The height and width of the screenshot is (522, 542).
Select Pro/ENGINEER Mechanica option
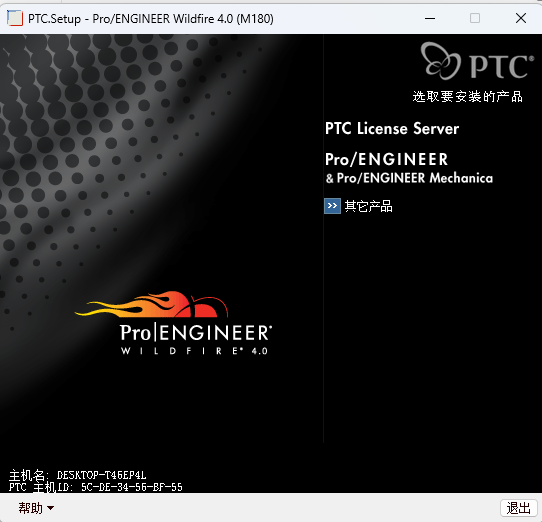pos(409,178)
